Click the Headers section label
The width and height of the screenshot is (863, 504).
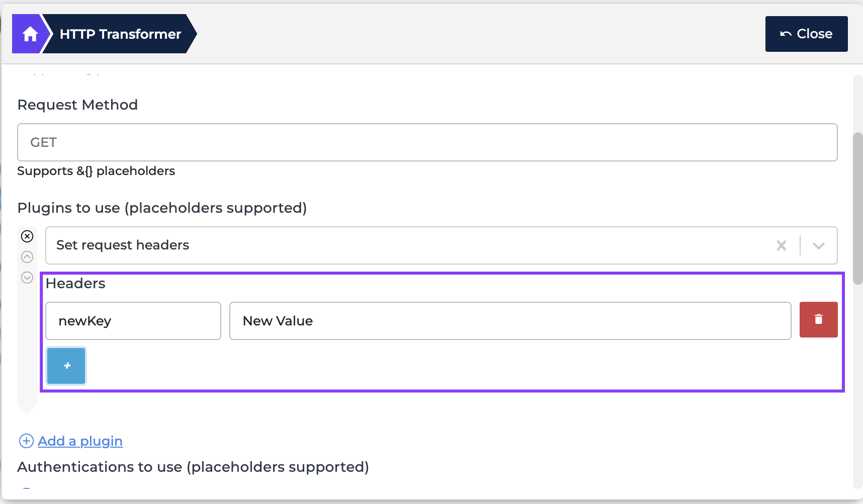75,284
